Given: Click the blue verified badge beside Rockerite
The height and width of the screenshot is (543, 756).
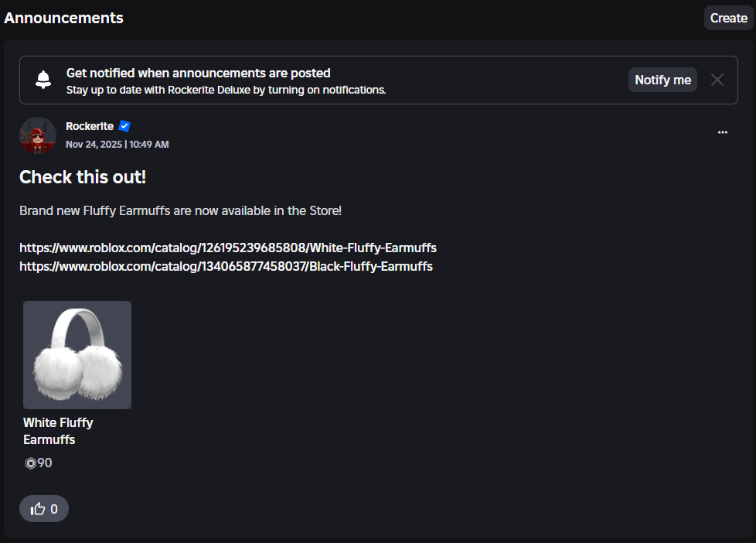Looking at the screenshot, I should pos(124,126).
